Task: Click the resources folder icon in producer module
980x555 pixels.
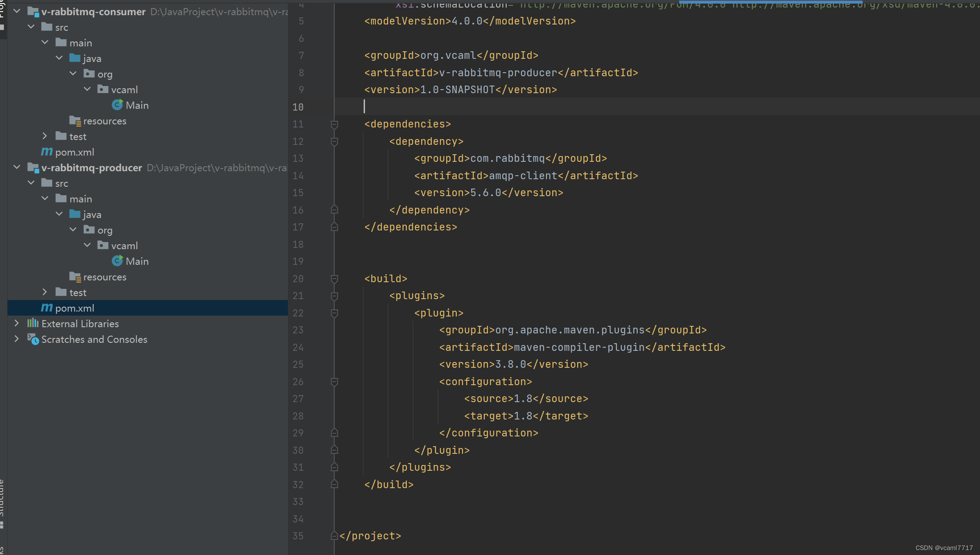Action: click(x=75, y=277)
